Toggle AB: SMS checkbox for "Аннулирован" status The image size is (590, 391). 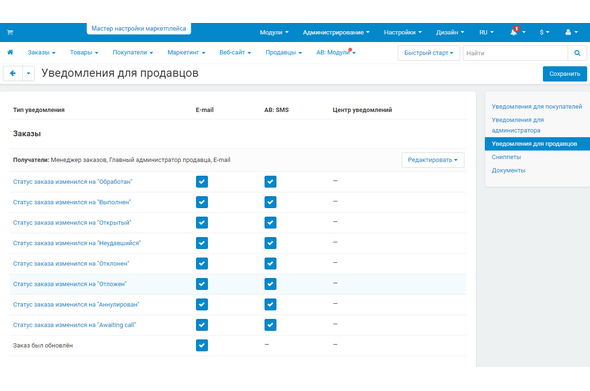(x=270, y=304)
